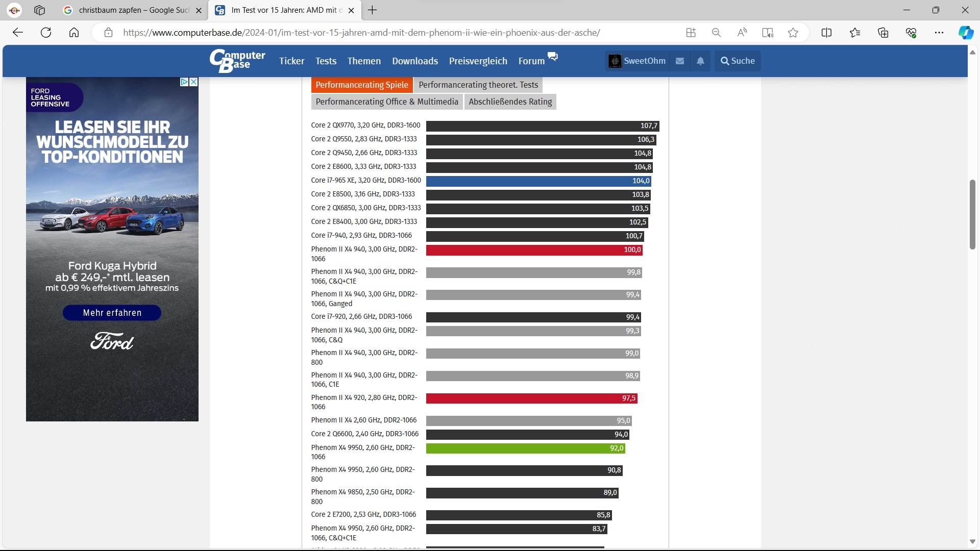Open the Preisvergleich section

(478, 61)
